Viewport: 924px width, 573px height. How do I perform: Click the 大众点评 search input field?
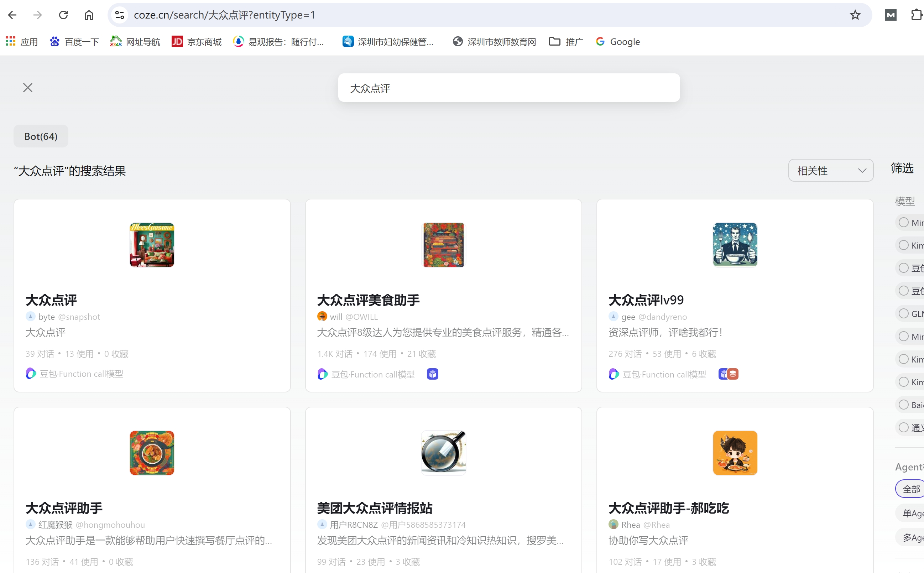point(509,88)
